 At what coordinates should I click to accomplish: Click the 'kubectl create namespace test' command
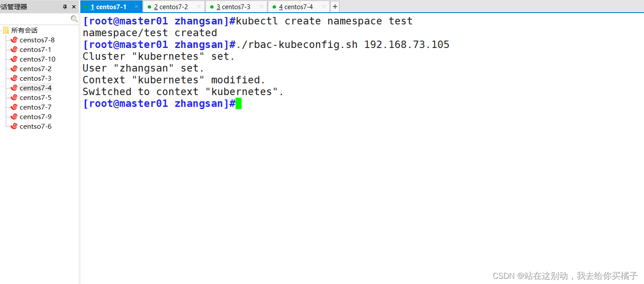pos(324,21)
